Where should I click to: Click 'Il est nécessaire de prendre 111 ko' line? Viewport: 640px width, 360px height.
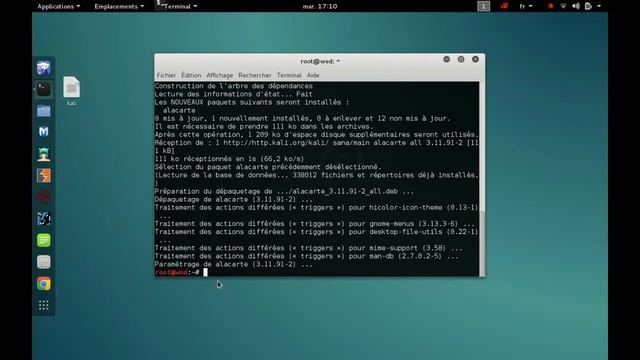[x=264, y=127]
